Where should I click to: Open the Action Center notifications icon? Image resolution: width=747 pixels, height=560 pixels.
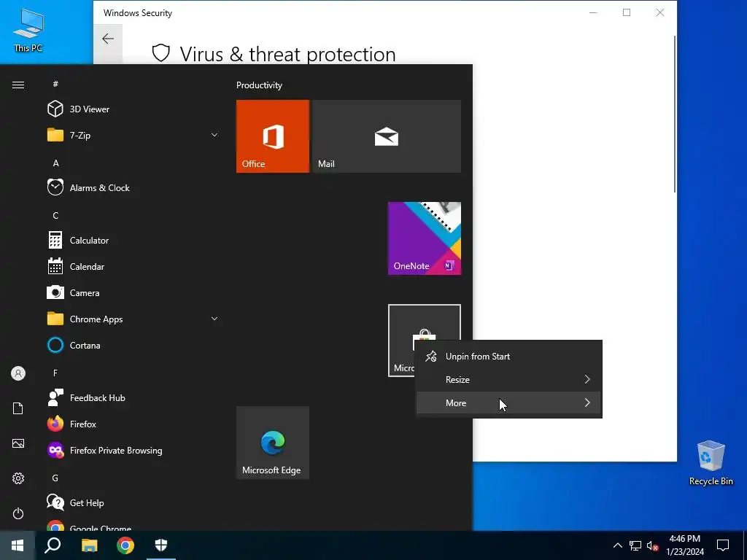pyautogui.click(x=723, y=545)
